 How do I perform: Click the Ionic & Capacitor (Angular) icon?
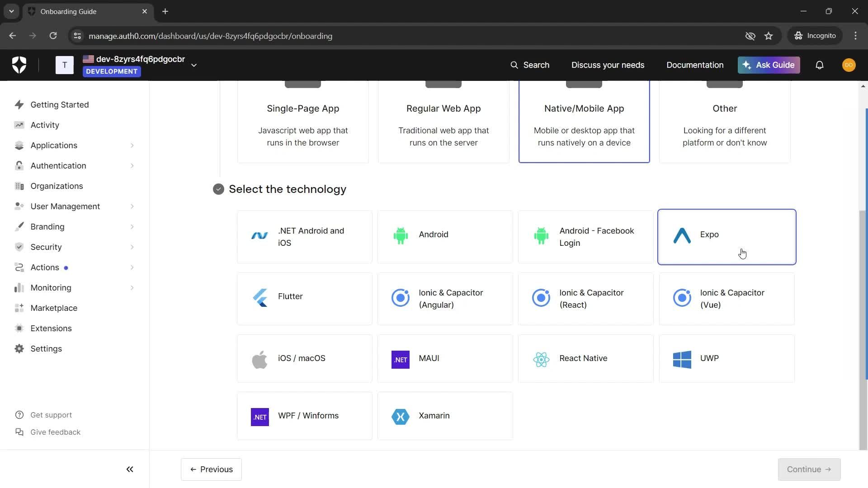tap(401, 298)
